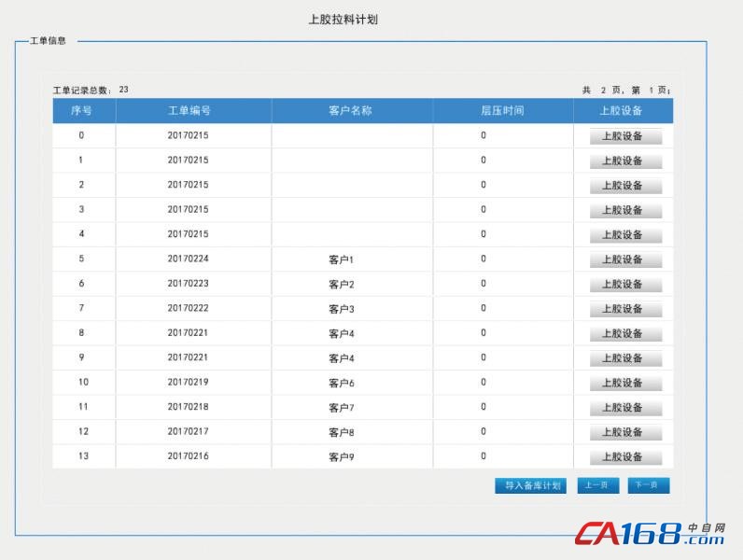Click the 上胶设备 column header
The image size is (743, 560).
pyautogui.click(x=622, y=111)
